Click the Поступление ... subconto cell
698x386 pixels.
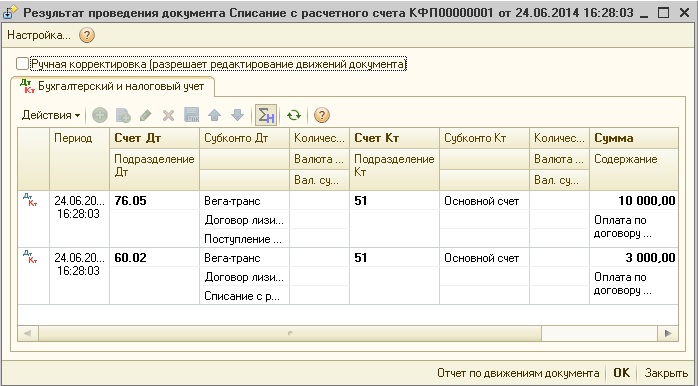244,239
